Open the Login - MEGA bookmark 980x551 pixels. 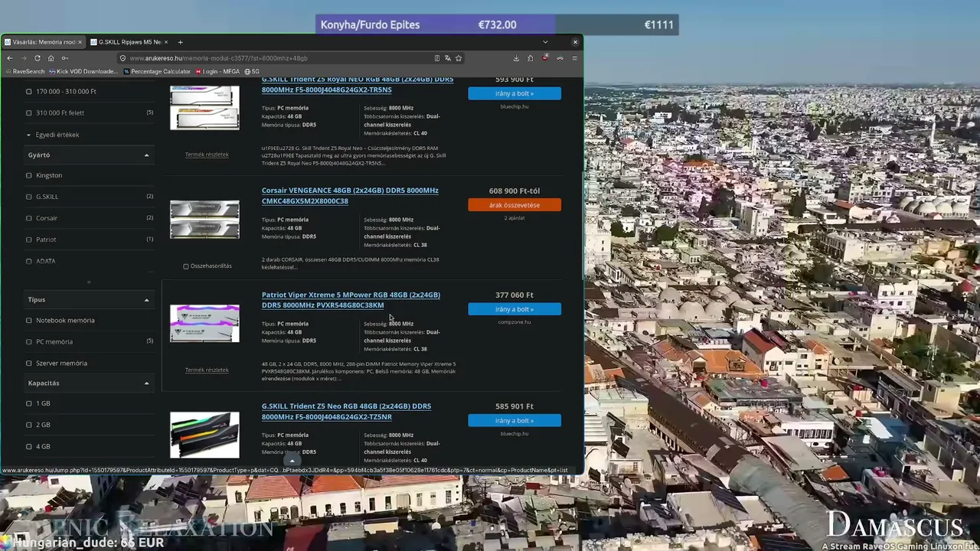click(x=217, y=71)
